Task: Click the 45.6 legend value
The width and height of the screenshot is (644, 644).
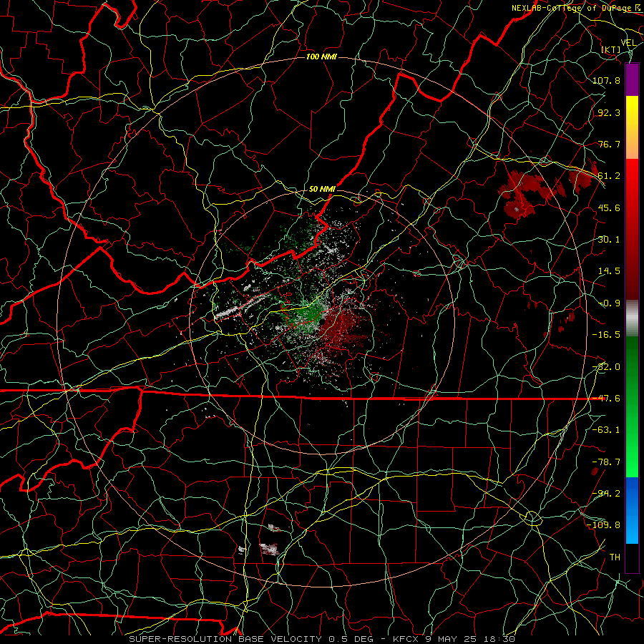Action: coord(609,208)
